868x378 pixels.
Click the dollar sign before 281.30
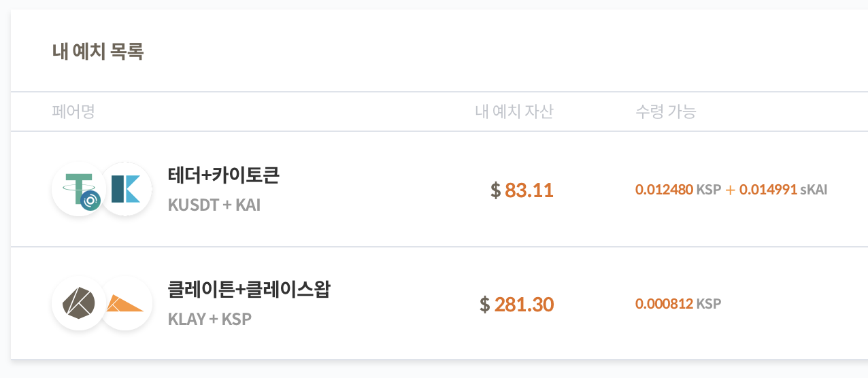[x=484, y=304]
